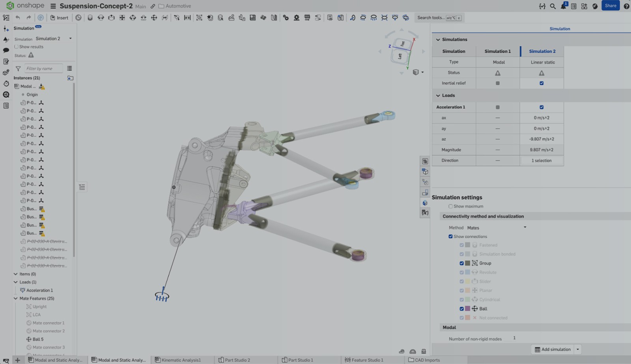The height and width of the screenshot is (364, 631).
Task: Click the undo arrow in the toolbar
Action: coord(18,18)
